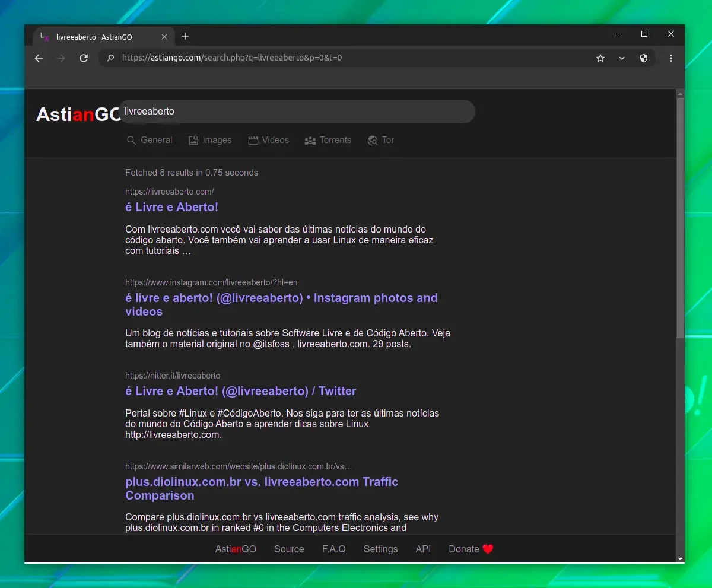The height and width of the screenshot is (588, 712).
Task: Click the scrollbar up arrow
Action: [680, 93]
